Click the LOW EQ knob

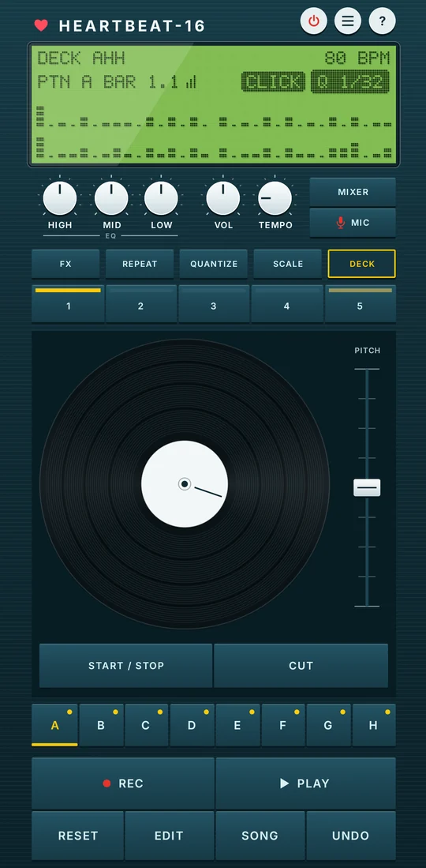click(161, 198)
